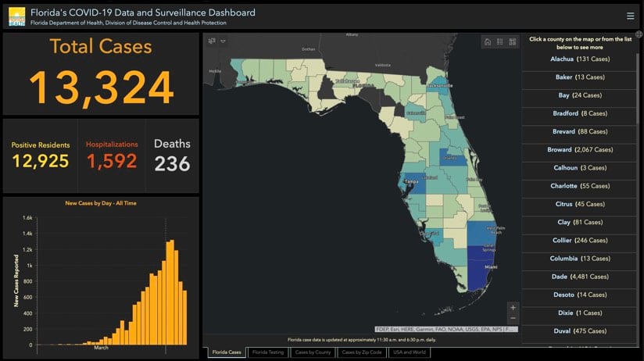Screen dimensions: 644x361
Task: Open the hamburger menu in header
Action: pos(630,16)
